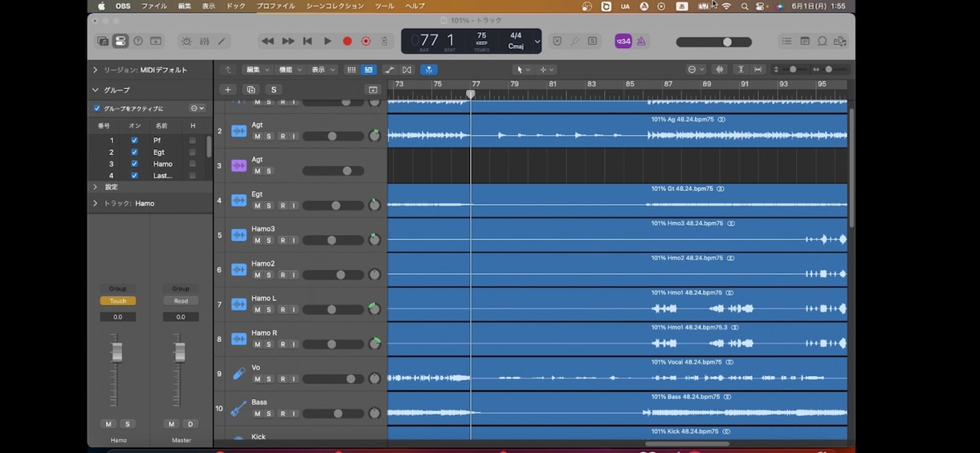The height and width of the screenshot is (453, 980).
Task: Uncheck the Egt group On checkbox
Action: [x=134, y=152]
